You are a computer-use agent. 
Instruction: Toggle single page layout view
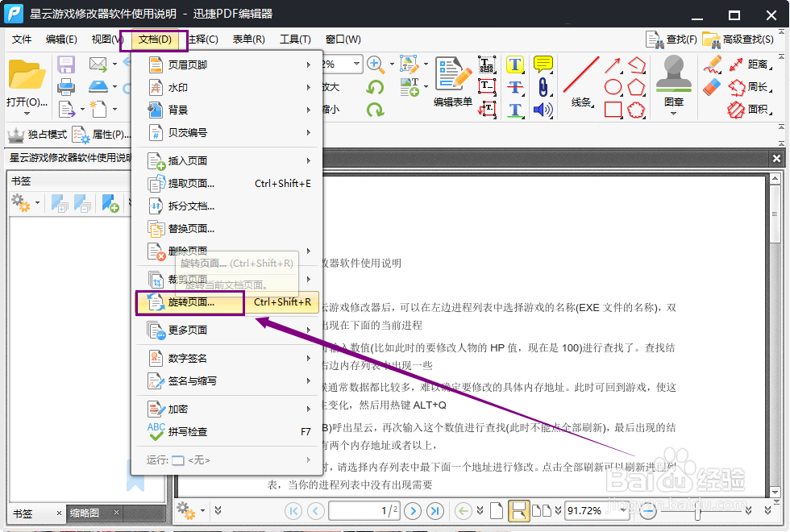497,511
